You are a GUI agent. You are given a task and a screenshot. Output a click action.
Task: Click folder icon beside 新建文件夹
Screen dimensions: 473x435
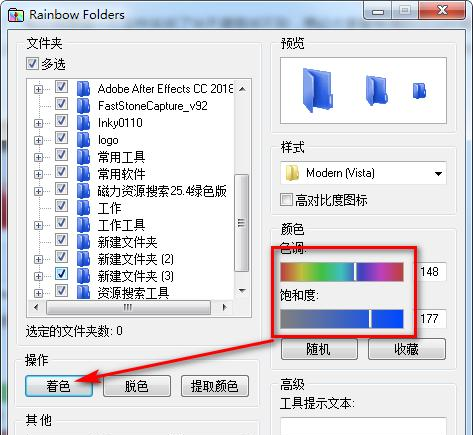click(83, 242)
